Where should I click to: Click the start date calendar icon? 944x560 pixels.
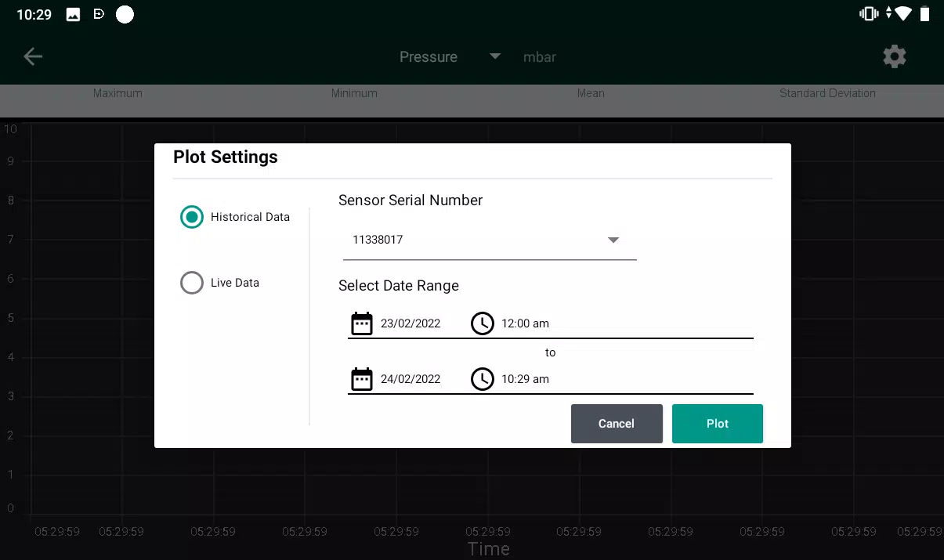click(361, 323)
